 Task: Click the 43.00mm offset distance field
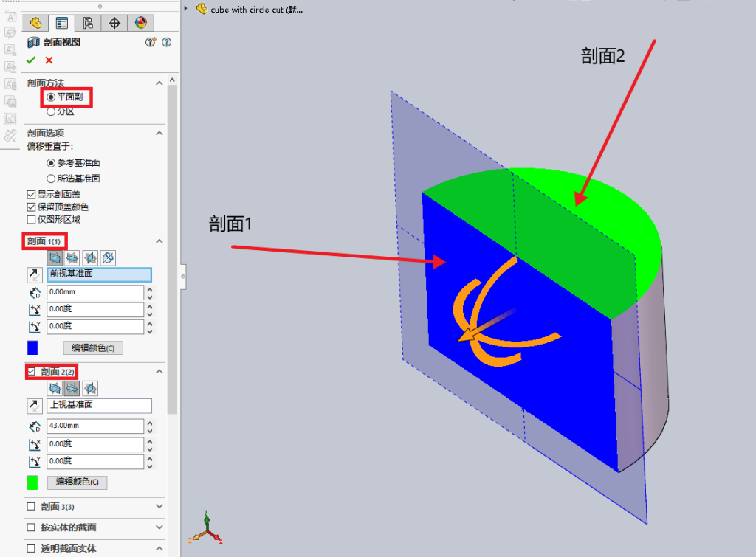95,426
